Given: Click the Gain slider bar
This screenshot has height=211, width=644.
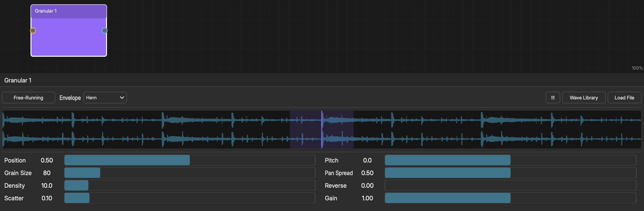Looking at the screenshot, I should tap(510, 198).
